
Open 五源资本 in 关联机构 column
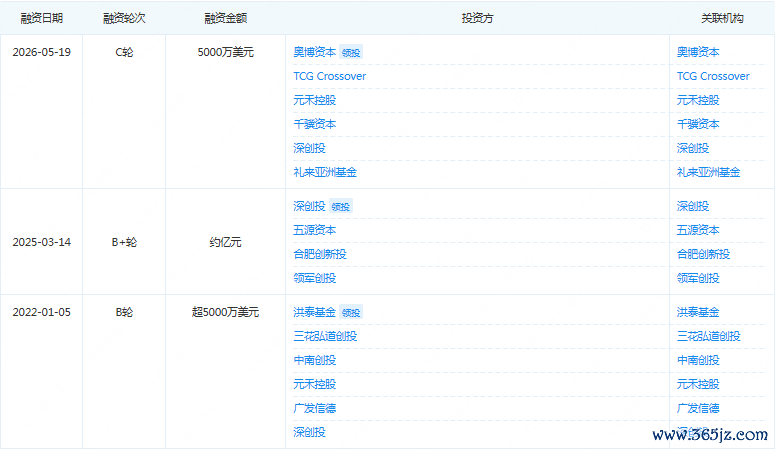click(698, 230)
